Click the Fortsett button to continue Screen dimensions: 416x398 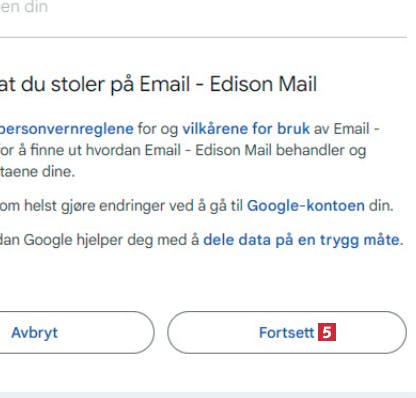(x=287, y=332)
